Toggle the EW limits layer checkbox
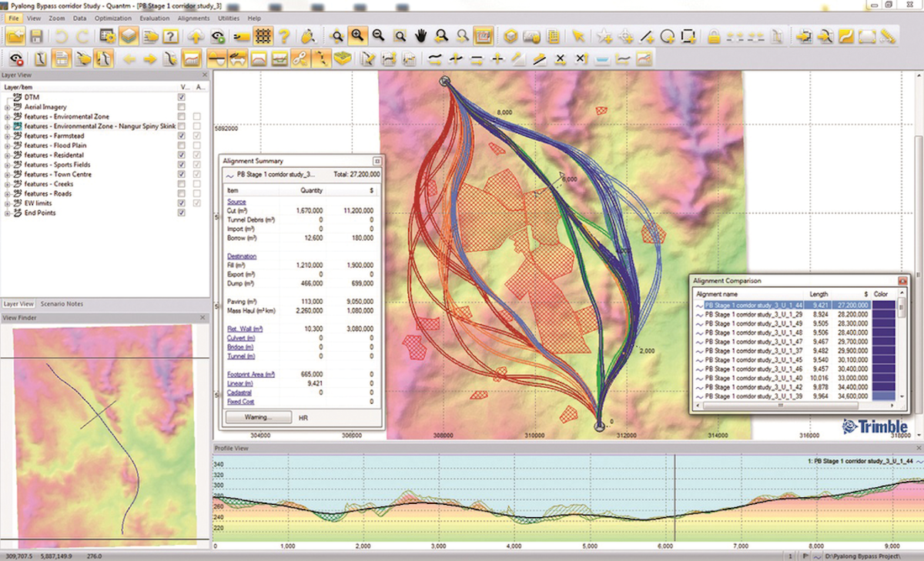 click(182, 202)
